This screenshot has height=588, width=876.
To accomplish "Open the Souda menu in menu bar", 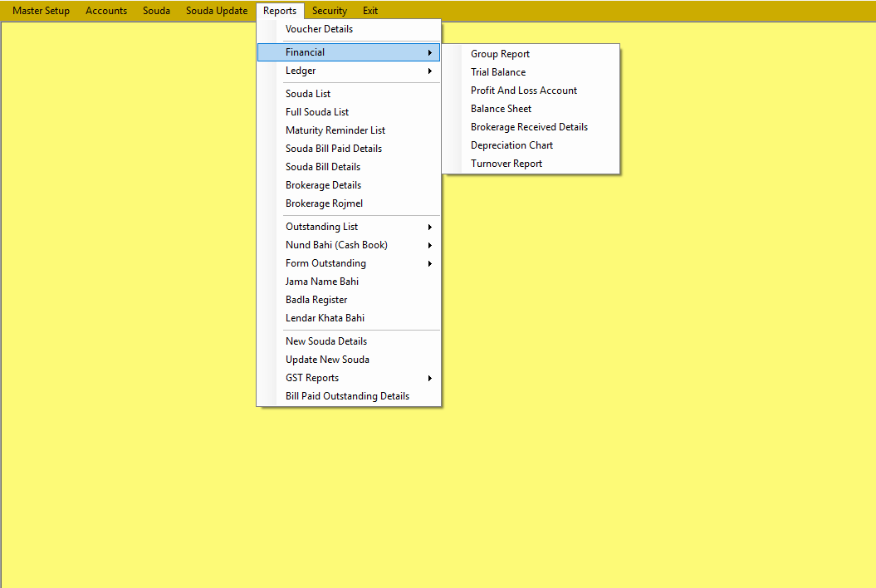I will tap(156, 11).
